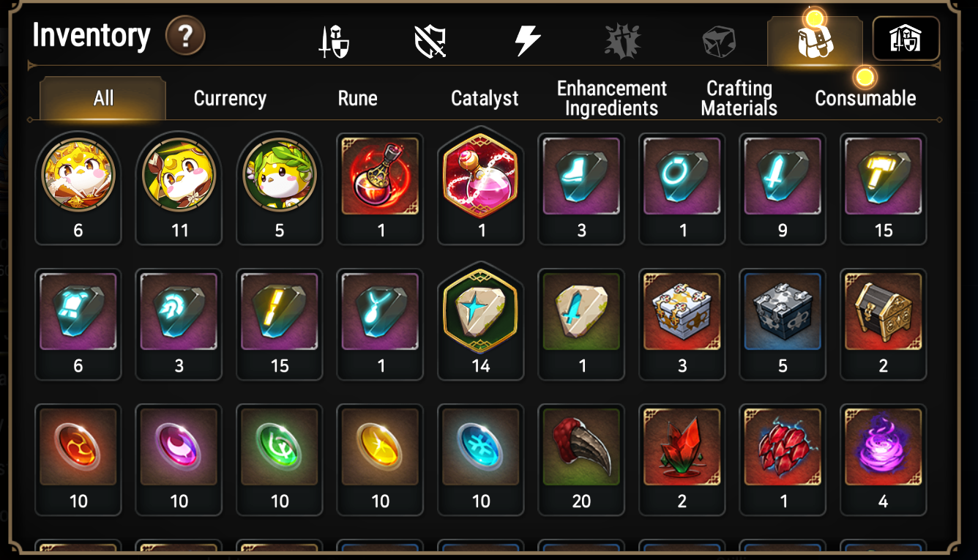
Task: Select the red potion item with count 1
Action: 380,189
